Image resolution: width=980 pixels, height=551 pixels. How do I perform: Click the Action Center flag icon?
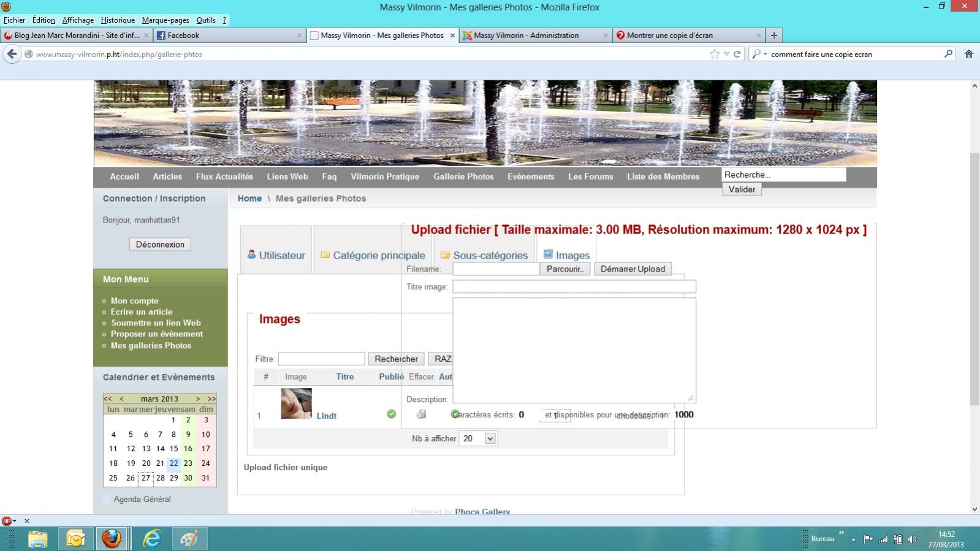[868, 539]
